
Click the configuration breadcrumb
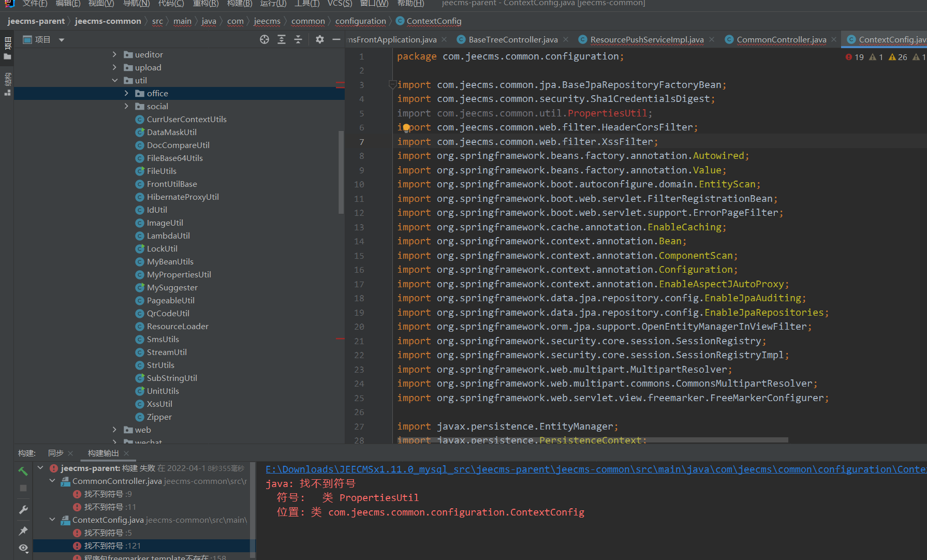tap(360, 21)
